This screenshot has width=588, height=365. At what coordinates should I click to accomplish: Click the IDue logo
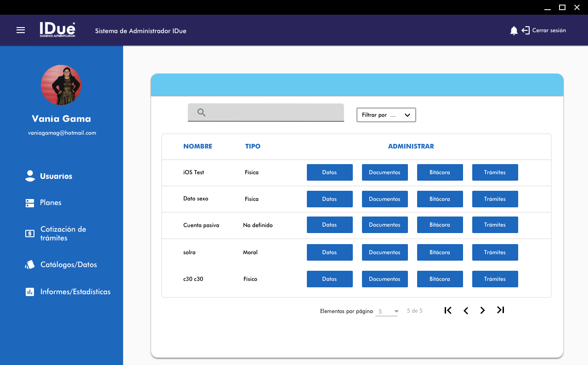(57, 30)
